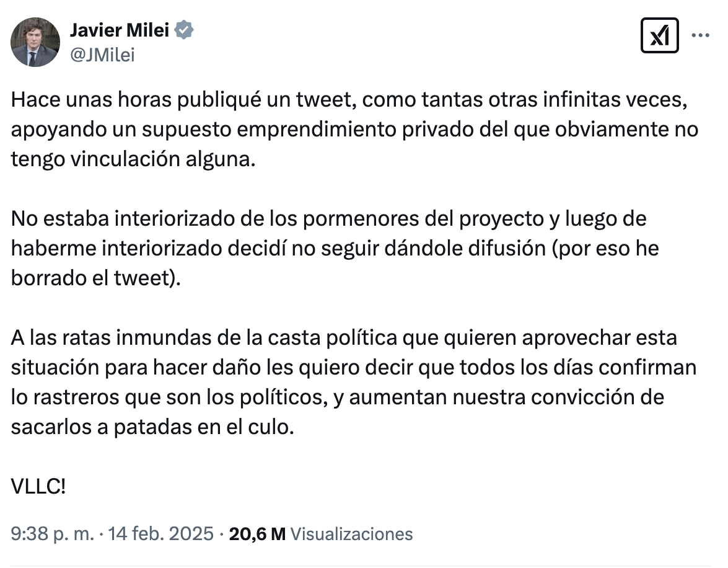Open the Grok icon beside the tweet

coord(659,35)
